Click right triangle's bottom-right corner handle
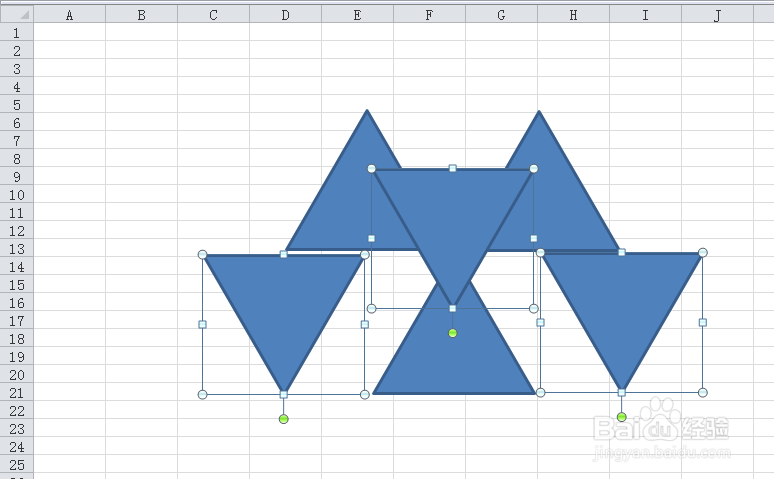The width and height of the screenshot is (774, 479). (x=703, y=393)
